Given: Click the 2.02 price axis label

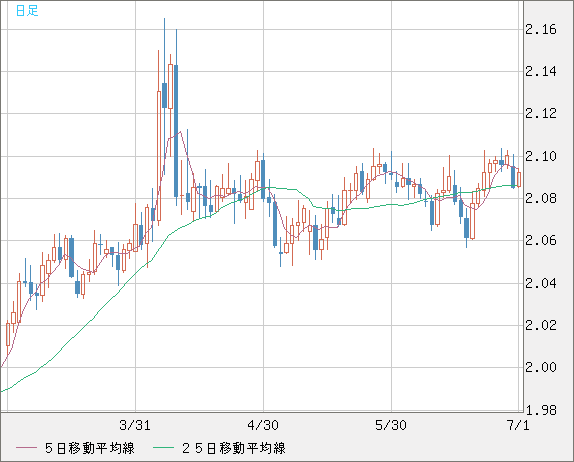Looking at the screenshot, I should coord(541,325).
